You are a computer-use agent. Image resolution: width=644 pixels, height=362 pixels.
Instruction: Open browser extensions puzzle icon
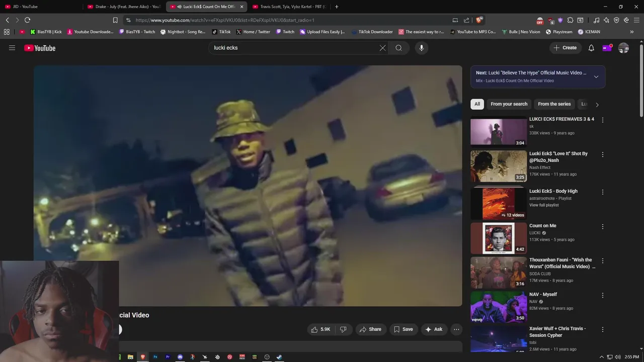pyautogui.click(x=570, y=20)
